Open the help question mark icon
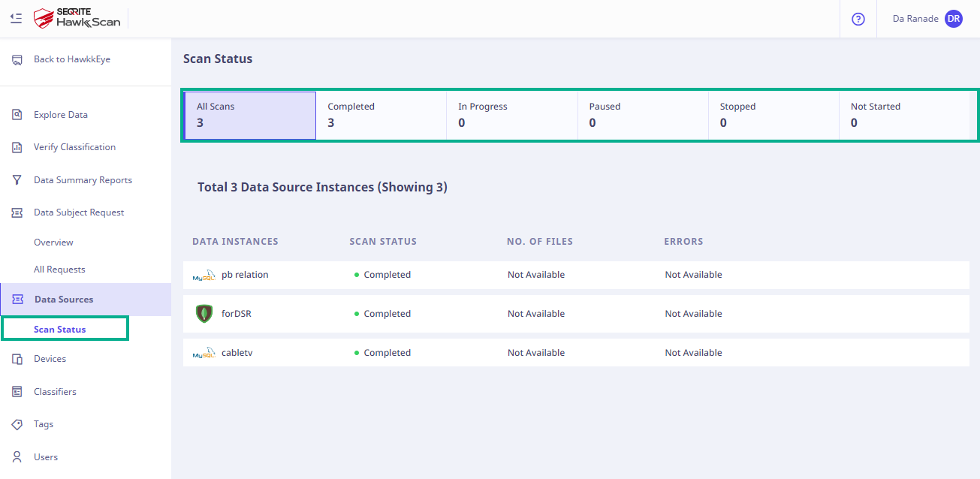The height and width of the screenshot is (479, 980). pos(858,19)
